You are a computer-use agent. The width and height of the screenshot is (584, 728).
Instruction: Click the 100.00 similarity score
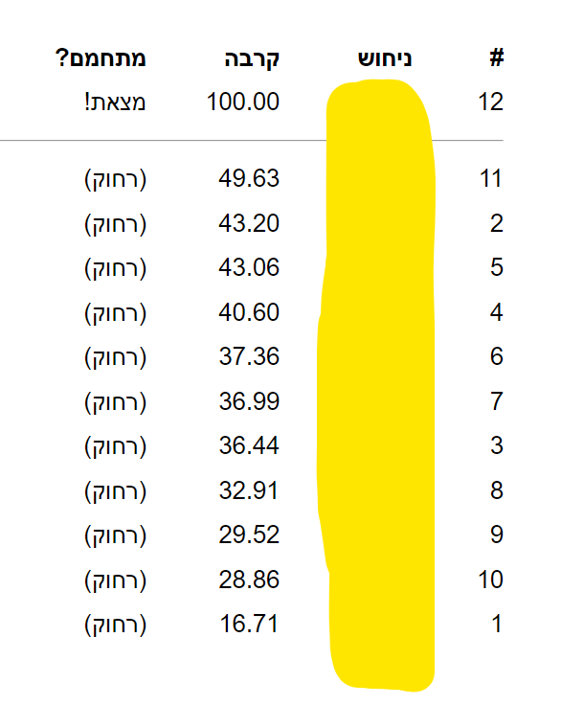click(x=243, y=102)
